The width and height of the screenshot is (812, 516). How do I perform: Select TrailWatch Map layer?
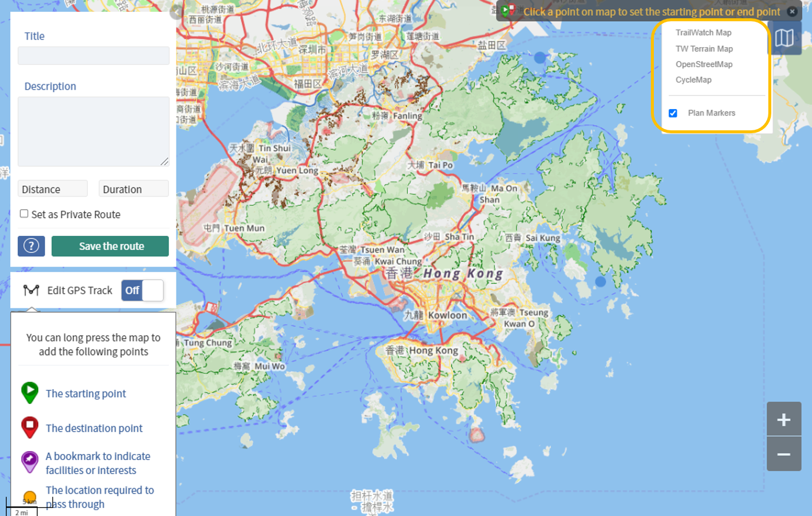(703, 32)
